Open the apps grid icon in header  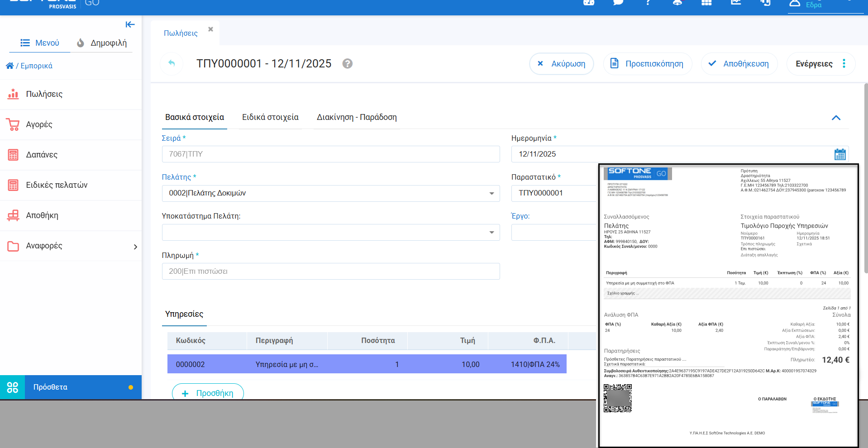tap(706, 3)
